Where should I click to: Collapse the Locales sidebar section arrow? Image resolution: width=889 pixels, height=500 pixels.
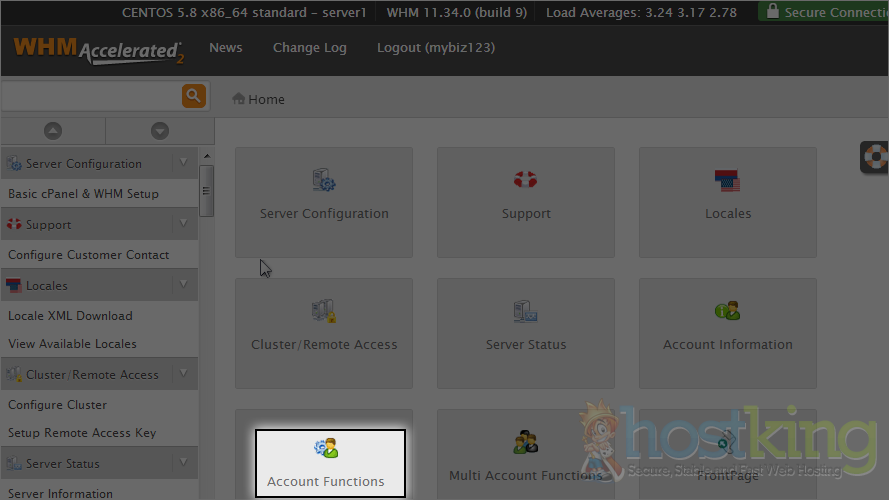point(183,285)
